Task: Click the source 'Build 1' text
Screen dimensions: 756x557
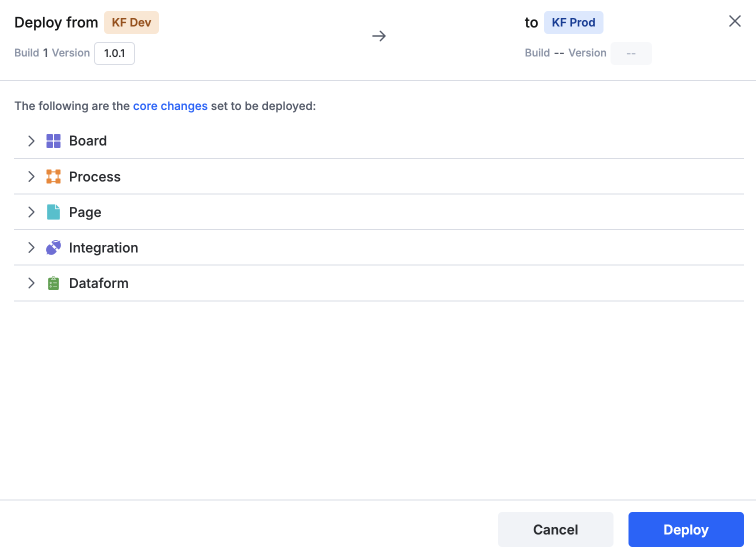Action: [31, 53]
